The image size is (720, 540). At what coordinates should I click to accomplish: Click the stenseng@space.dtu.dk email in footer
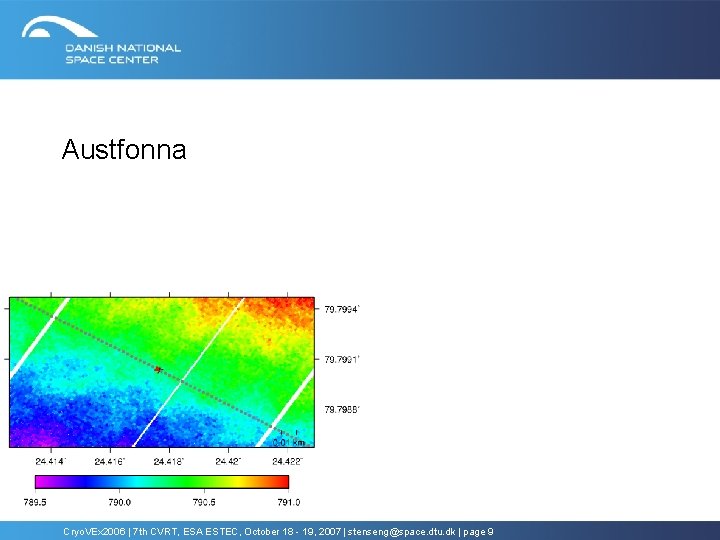coord(402,532)
